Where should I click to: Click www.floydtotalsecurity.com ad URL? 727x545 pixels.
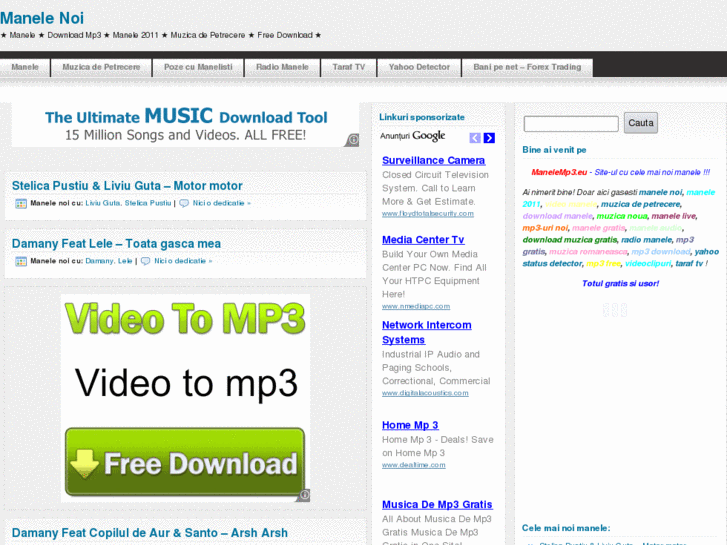[x=428, y=214]
